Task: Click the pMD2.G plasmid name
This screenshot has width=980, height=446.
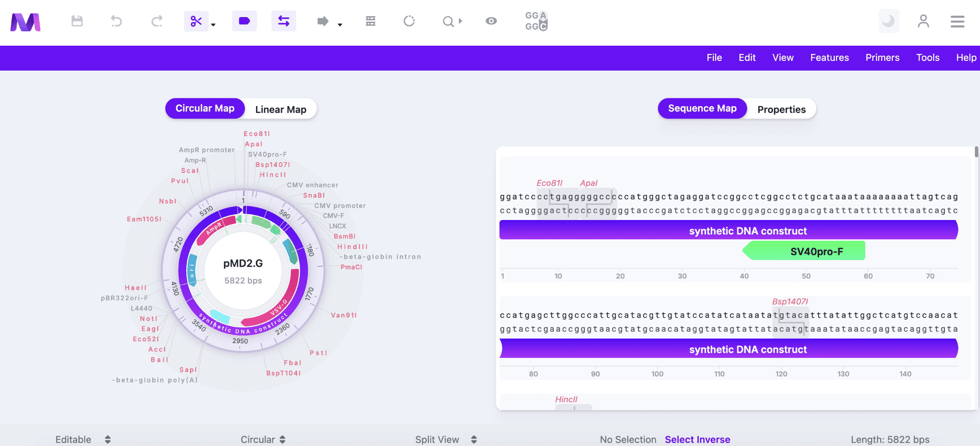Action: point(243,263)
